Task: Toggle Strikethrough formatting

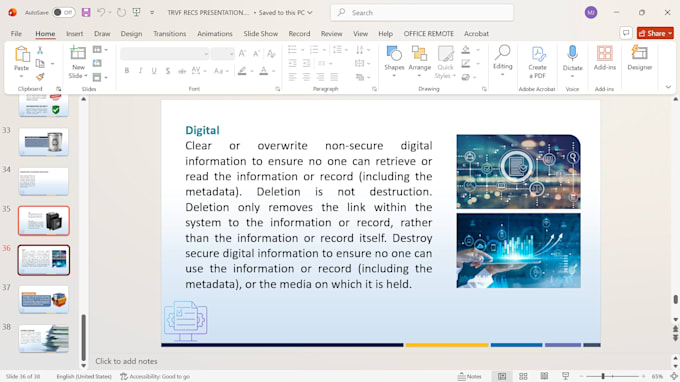Action: click(182, 71)
